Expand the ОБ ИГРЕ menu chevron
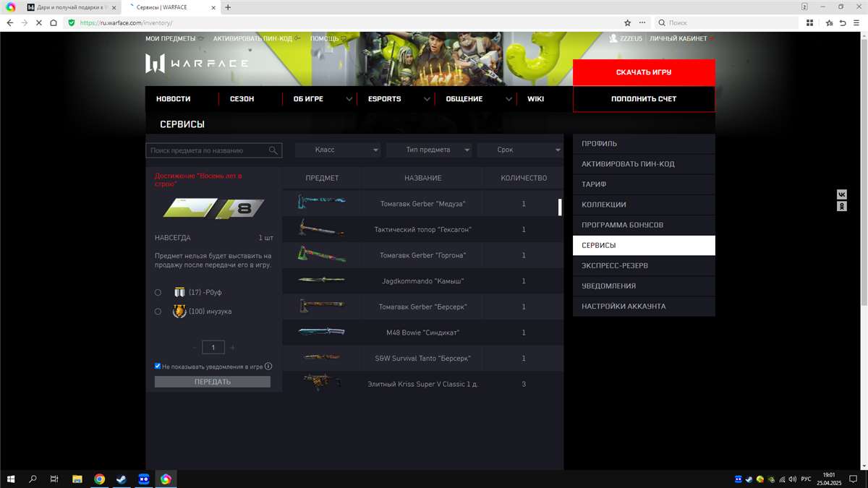Screen dimensions: 868x488 click(349, 99)
